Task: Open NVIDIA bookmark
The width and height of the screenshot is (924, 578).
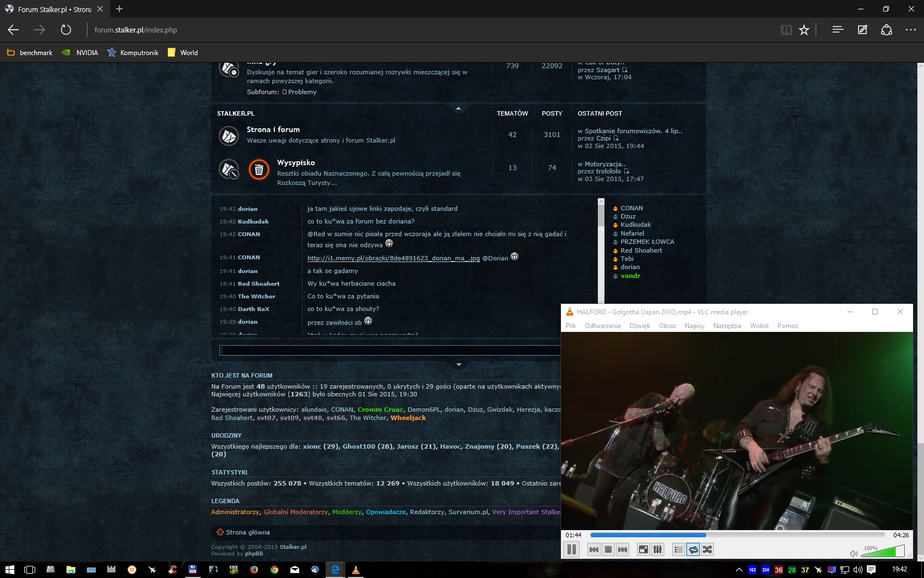Action: [x=80, y=53]
